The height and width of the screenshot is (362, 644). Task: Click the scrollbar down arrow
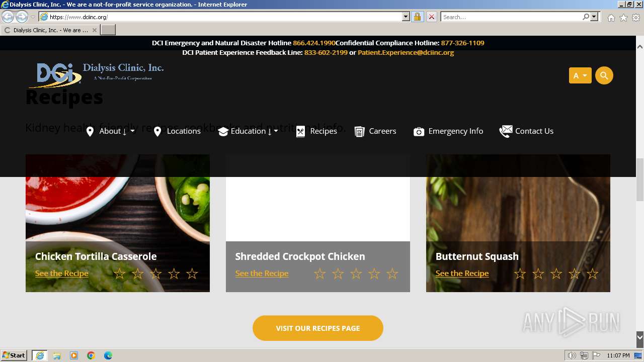tap(640, 337)
